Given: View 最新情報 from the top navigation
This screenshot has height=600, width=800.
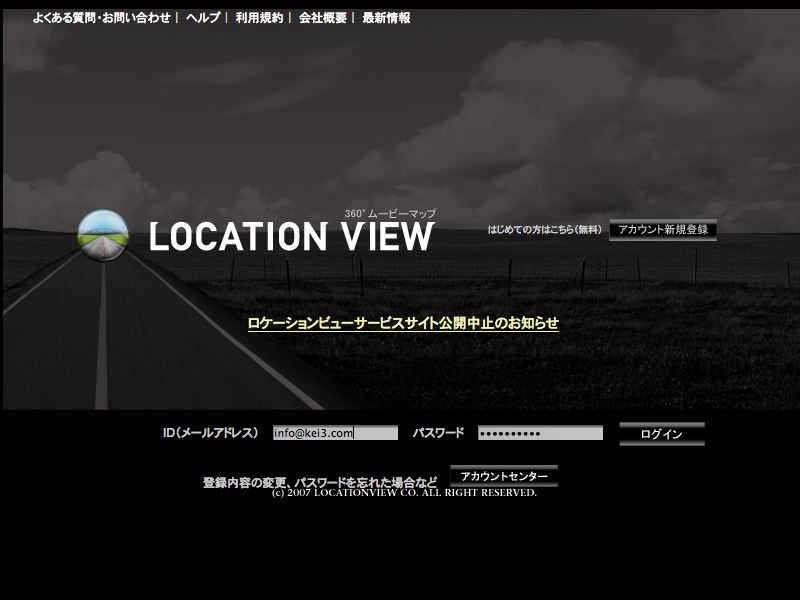Looking at the screenshot, I should (386, 18).
